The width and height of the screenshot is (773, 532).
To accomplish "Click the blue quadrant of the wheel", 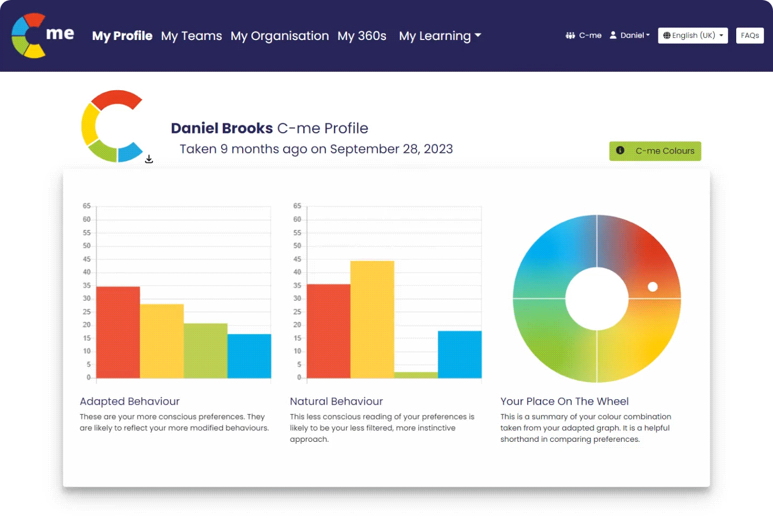I will tap(551, 253).
